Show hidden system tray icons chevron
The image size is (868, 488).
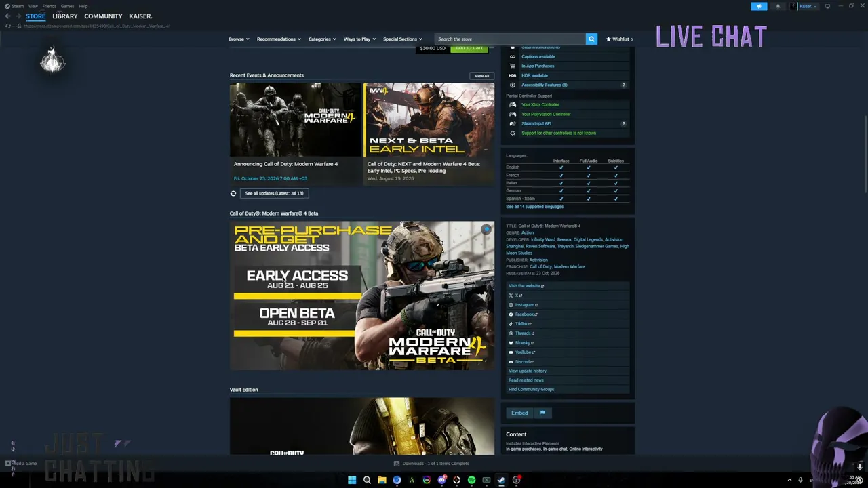pyautogui.click(x=789, y=480)
